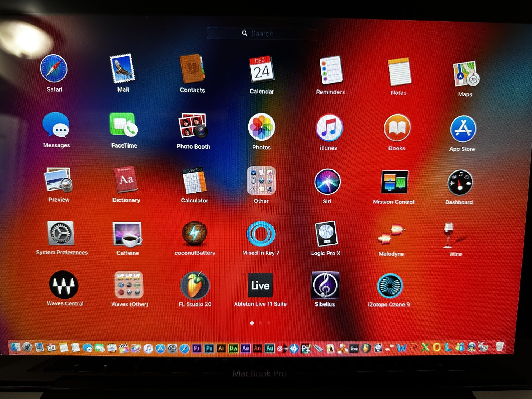Open coconutBattery
This screenshot has height=399, width=532.
pyautogui.click(x=195, y=233)
